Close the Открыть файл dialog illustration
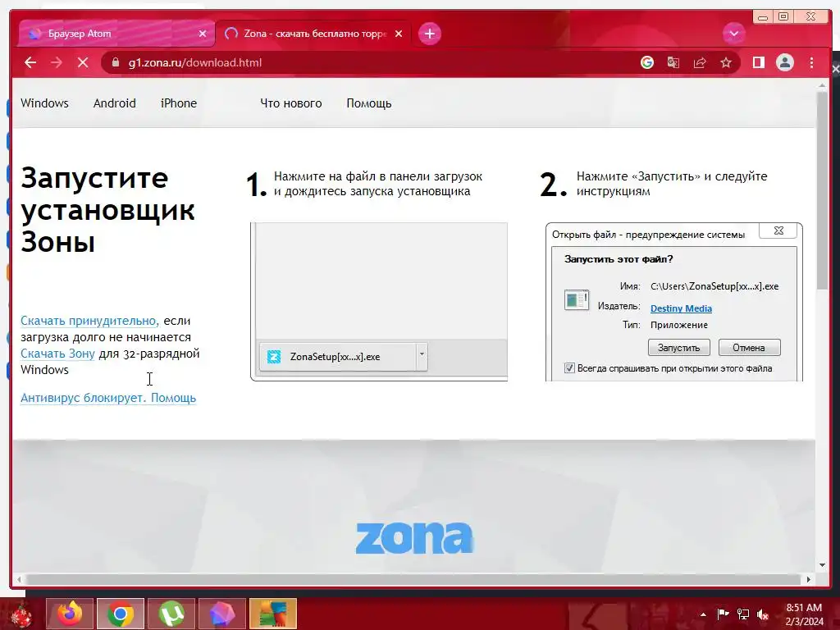 [x=778, y=231]
